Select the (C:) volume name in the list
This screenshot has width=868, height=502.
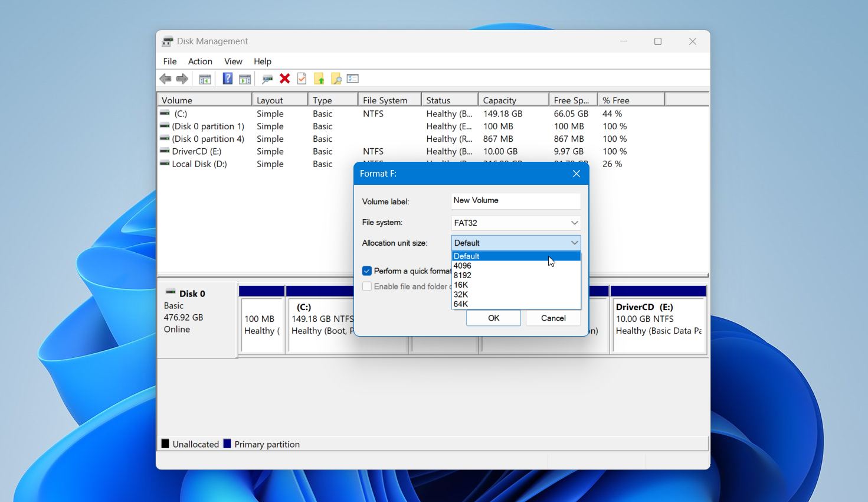coord(180,113)
